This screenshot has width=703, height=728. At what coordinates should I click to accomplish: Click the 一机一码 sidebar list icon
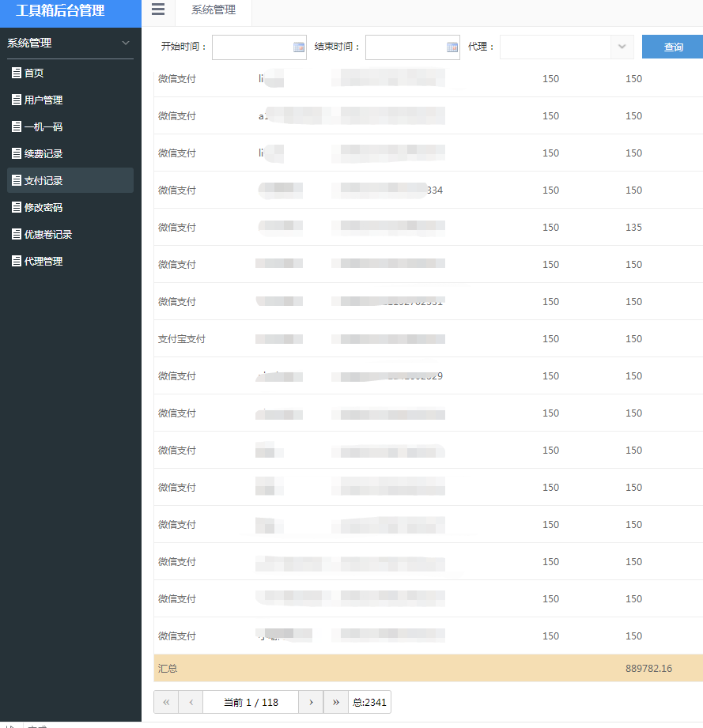(x=17, y=126)
